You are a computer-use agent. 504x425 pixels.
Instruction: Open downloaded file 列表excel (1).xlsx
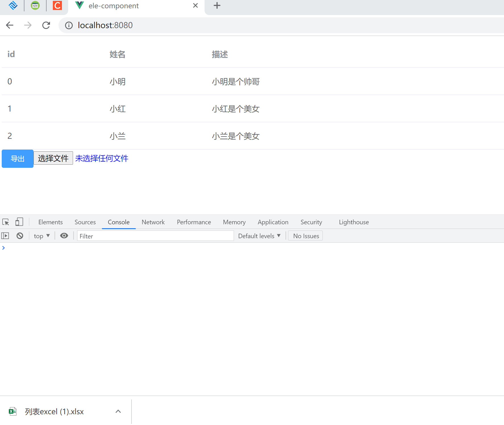point(54,411)
